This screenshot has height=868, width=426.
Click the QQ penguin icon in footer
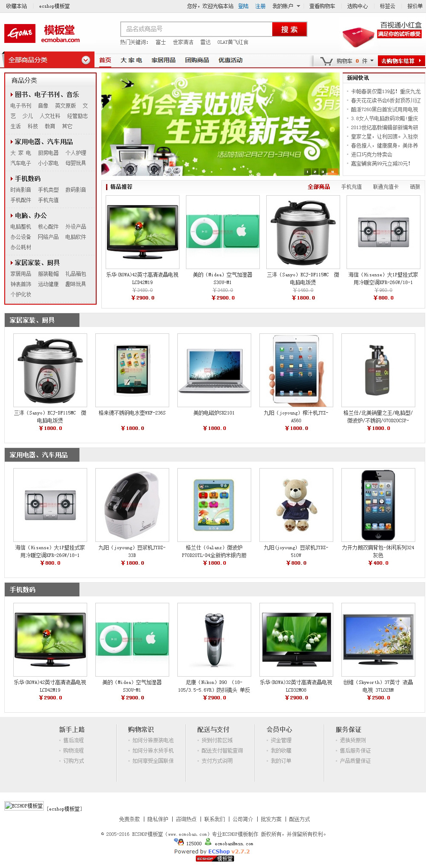(x=181, y=843)
